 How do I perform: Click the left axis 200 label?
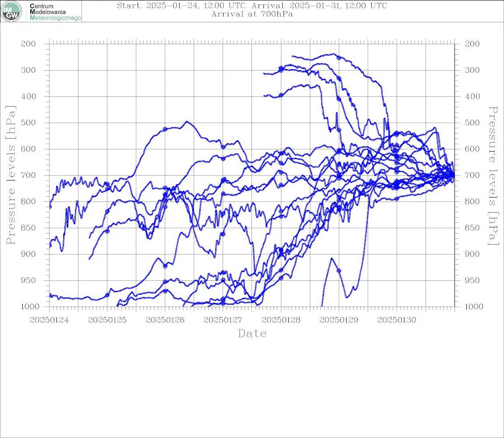28,44
